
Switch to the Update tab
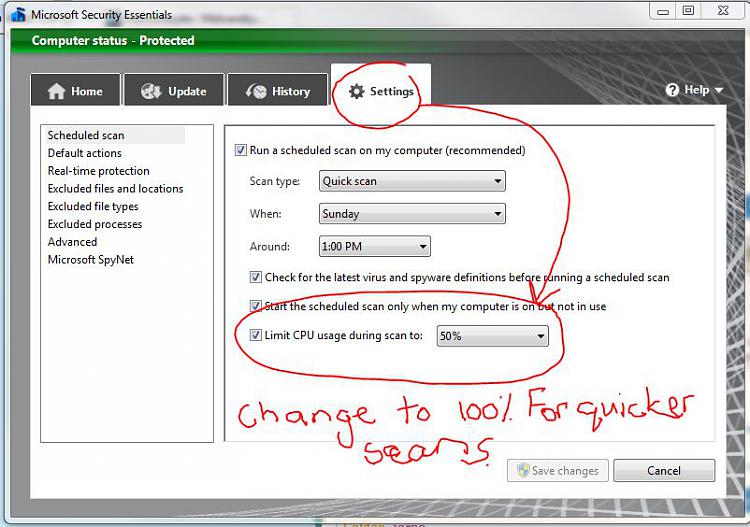coord(174,90)
